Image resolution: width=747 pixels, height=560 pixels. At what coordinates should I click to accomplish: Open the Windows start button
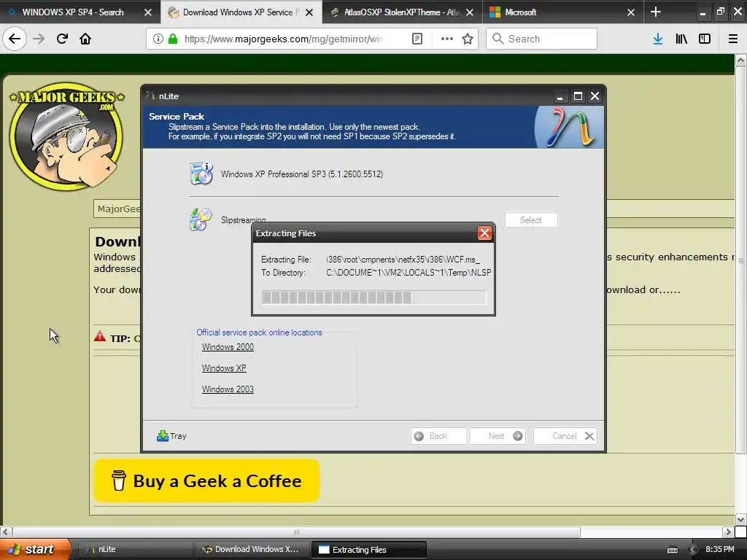point(35,549)
